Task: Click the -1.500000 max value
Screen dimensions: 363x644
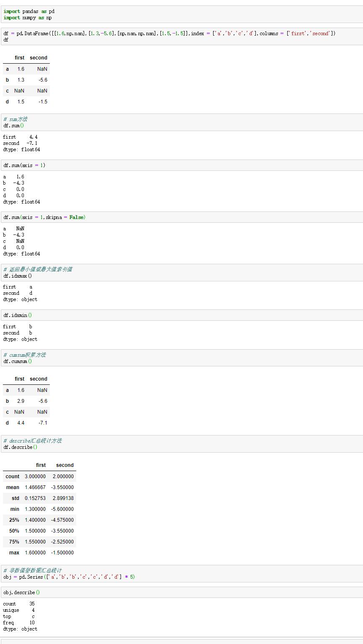Action: pyautogui.click(x=62, y=553)
